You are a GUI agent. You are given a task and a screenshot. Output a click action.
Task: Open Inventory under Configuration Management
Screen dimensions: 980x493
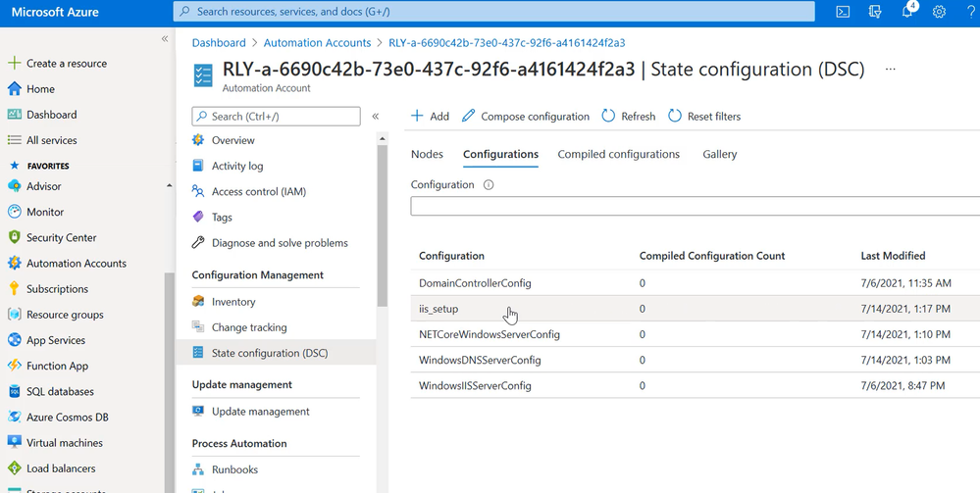click(x=233, y=301)
